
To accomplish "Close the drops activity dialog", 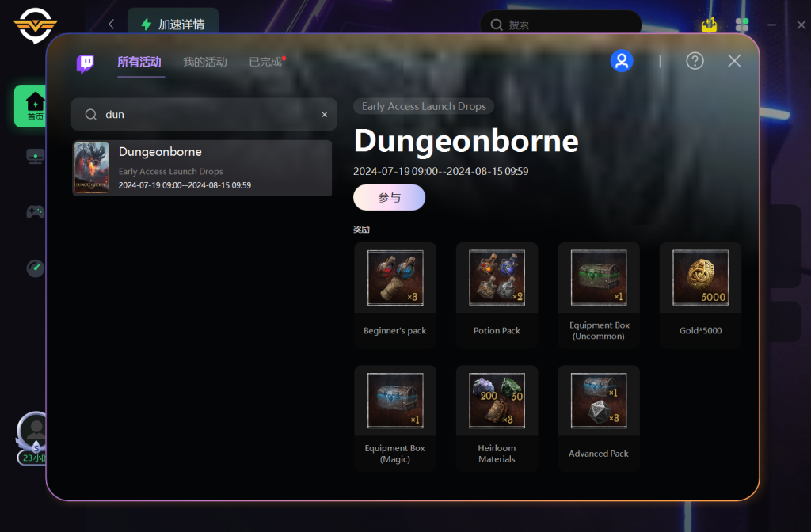I will 734,61.
